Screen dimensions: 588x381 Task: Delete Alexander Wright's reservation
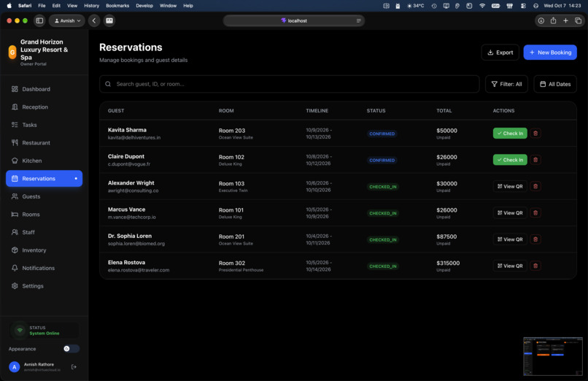[x=535, y=186]
